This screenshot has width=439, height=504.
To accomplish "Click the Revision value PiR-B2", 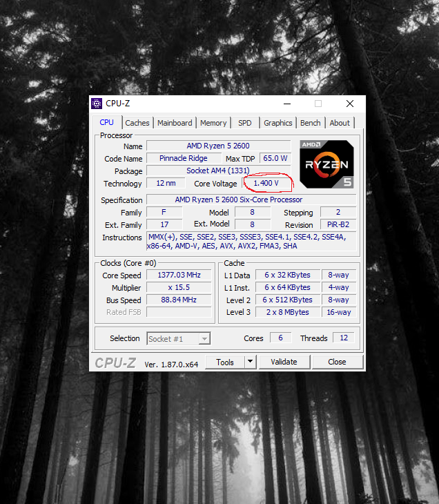I will (338, 224).
